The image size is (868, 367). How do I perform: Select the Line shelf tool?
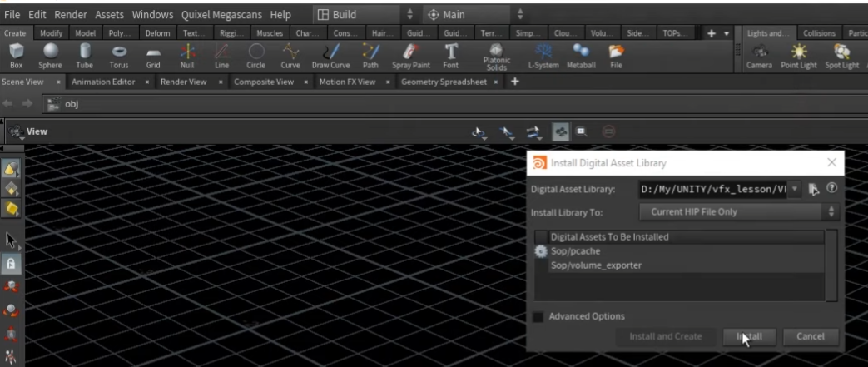coord(222,56)
